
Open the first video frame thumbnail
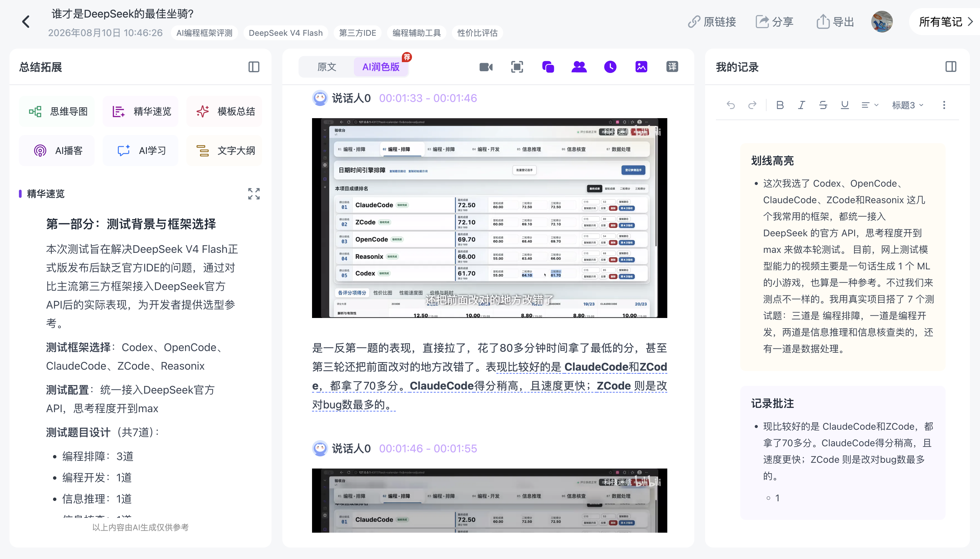tap(490, 218)
